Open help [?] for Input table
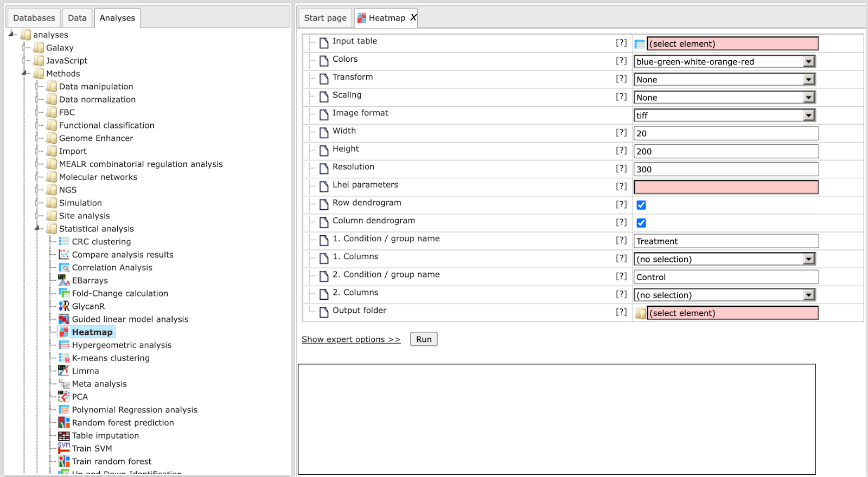This screenshot has height=477, width=868. [x=621, y=43]
